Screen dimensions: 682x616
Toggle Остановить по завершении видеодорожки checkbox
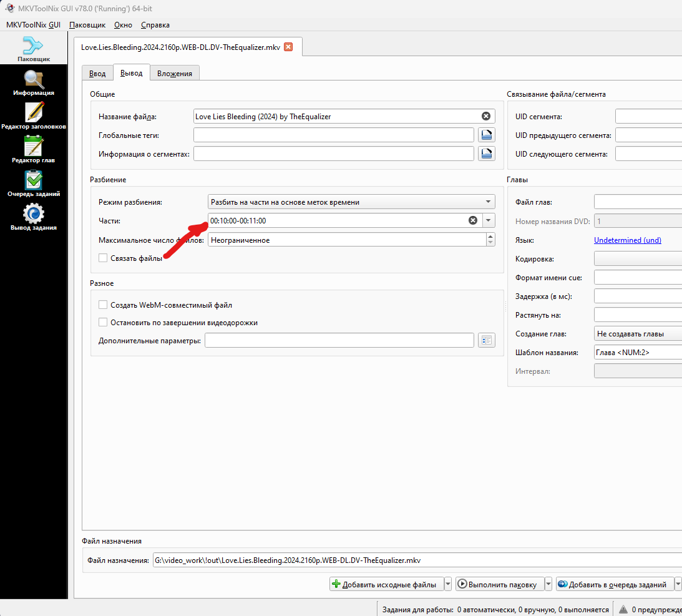103,323
